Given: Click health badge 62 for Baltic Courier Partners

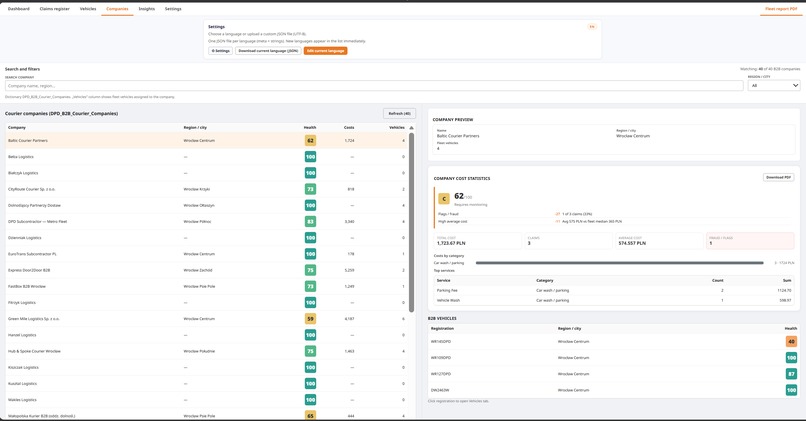Looking at the screenshot, I should pos(310,140).
